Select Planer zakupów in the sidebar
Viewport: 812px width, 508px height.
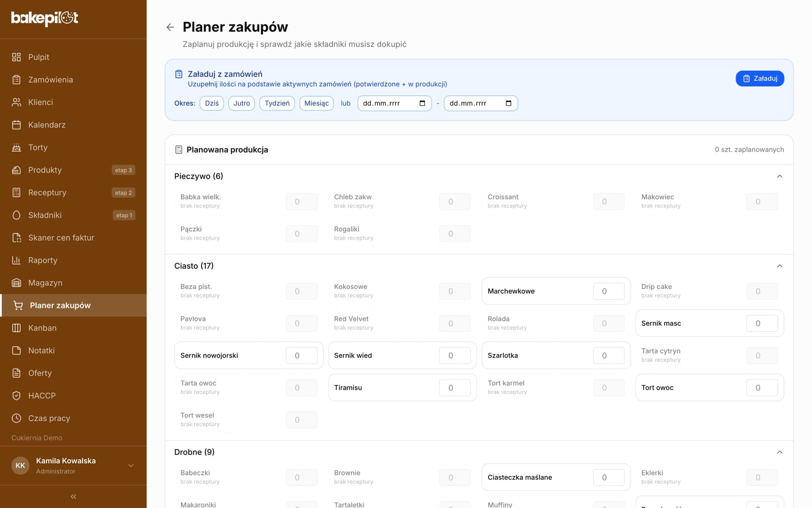point(73,305)
